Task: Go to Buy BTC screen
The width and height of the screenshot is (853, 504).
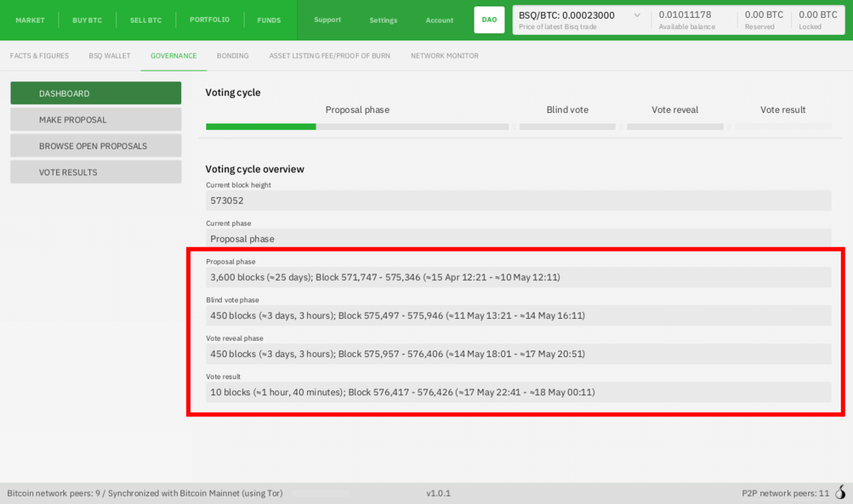Action: tap(87, 20)
